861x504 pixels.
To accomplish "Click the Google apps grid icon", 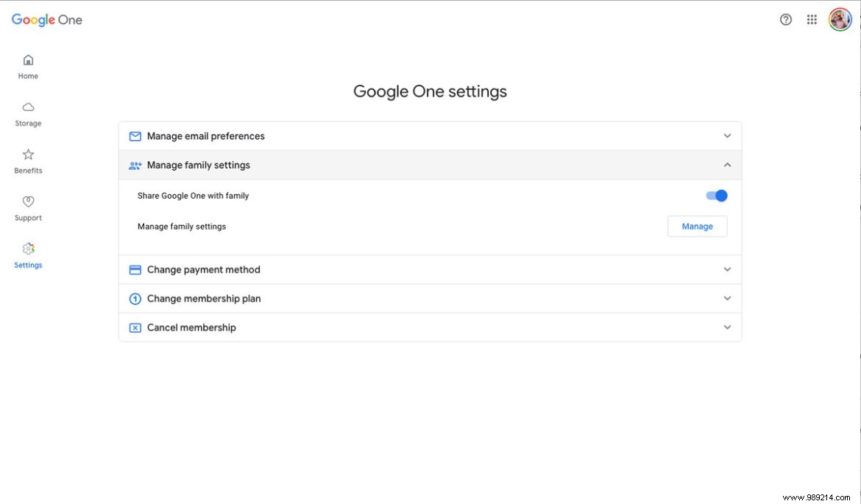I will point(812,19).
